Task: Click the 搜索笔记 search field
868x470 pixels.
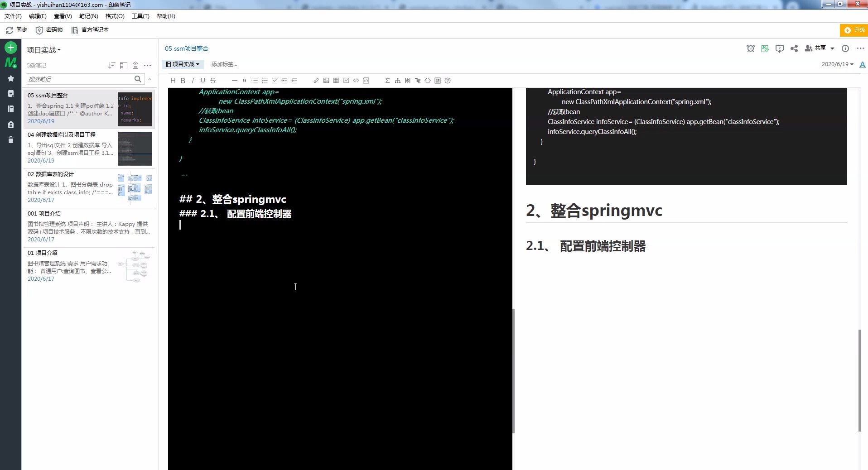Action: [x=80, y=79]
